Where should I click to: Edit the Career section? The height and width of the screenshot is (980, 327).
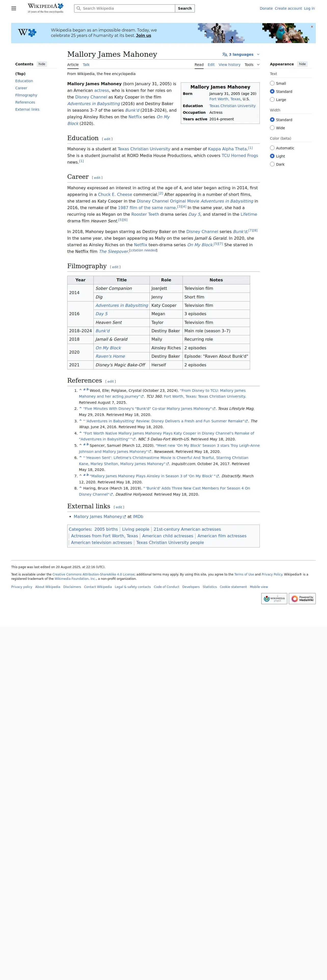coord(98,178)
